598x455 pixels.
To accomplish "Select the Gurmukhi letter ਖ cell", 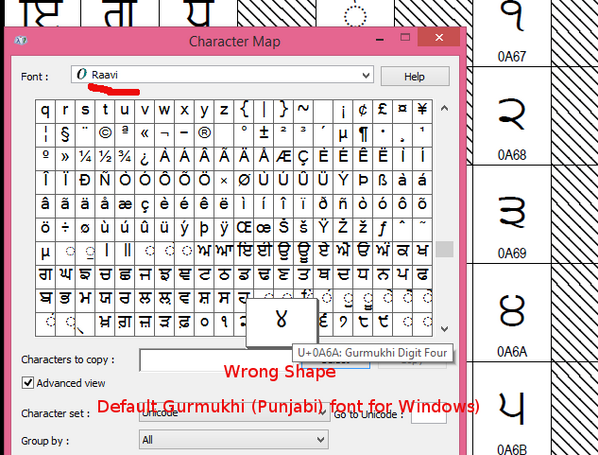I will (422, 253).
